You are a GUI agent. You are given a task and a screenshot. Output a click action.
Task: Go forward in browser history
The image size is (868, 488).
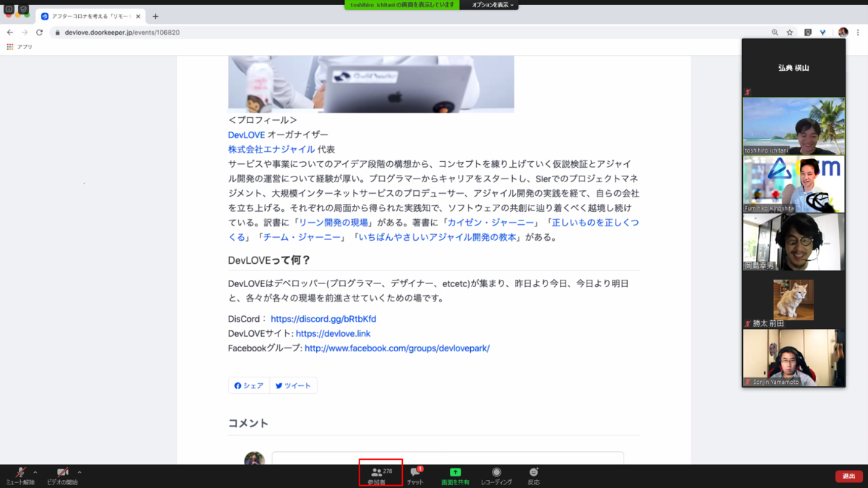coord(25,33)
